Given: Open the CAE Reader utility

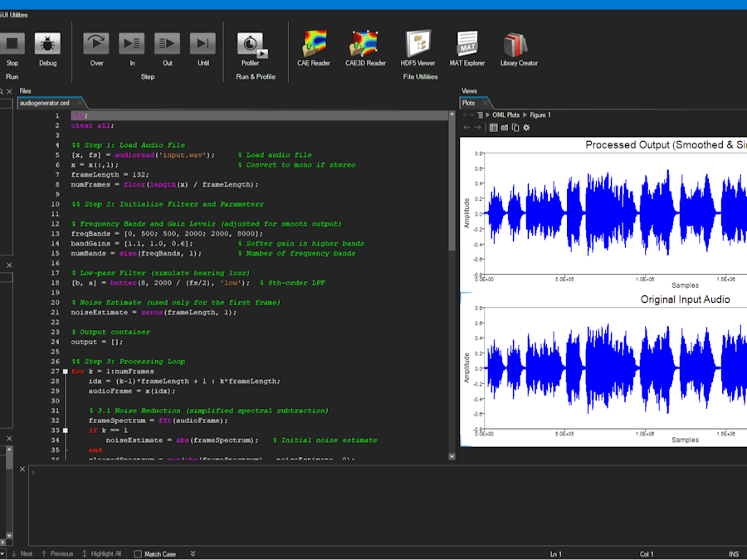Looking at the screenshot, I should click(x=315, y=44).
